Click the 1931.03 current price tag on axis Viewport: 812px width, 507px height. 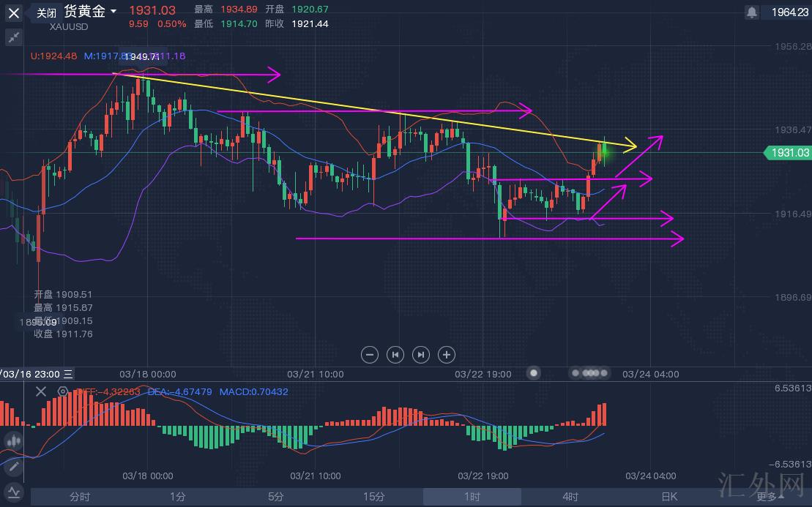(x=787, y=153)
